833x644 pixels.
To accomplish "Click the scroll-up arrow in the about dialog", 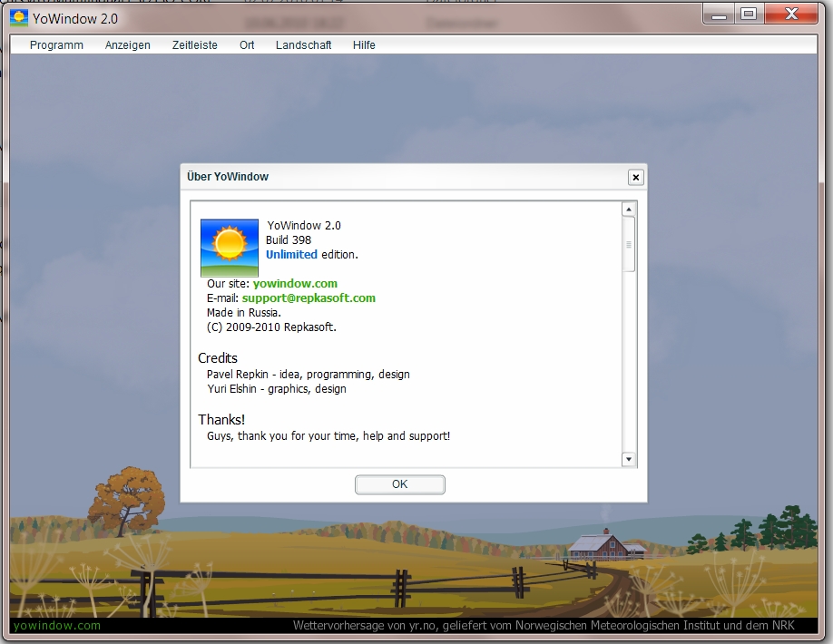I will (629, 210).
